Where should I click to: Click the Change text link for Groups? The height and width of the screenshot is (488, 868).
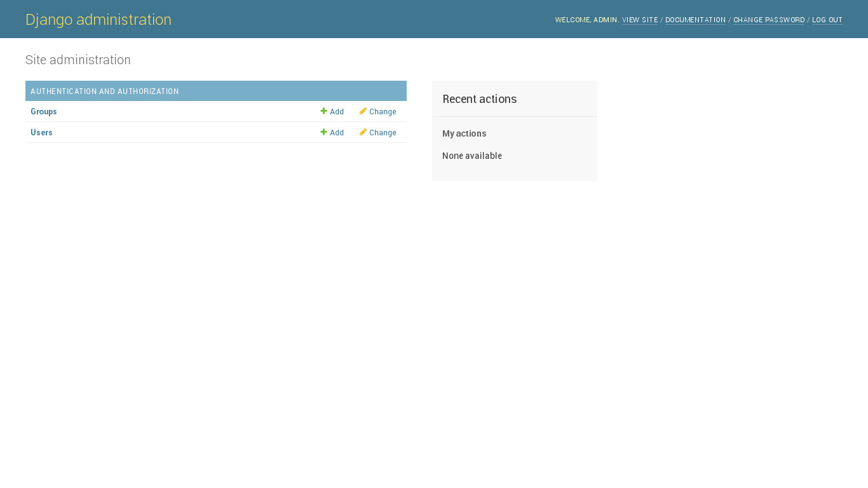[383, 112]
